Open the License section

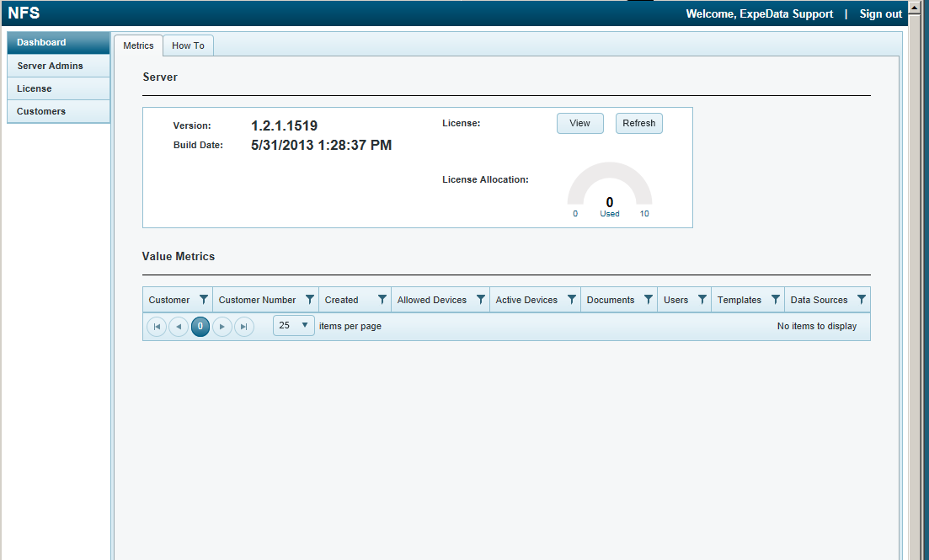pos(59,89)
